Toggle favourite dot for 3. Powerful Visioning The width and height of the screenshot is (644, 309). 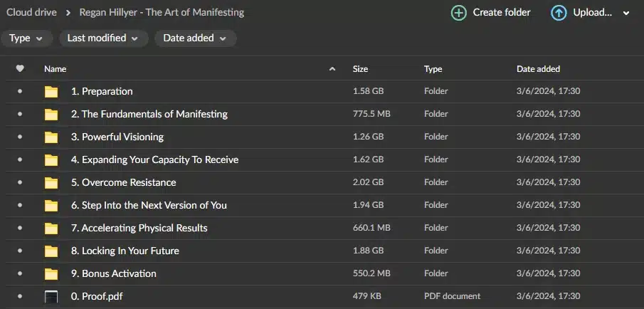pyautogui.click(x=20, y=137)
